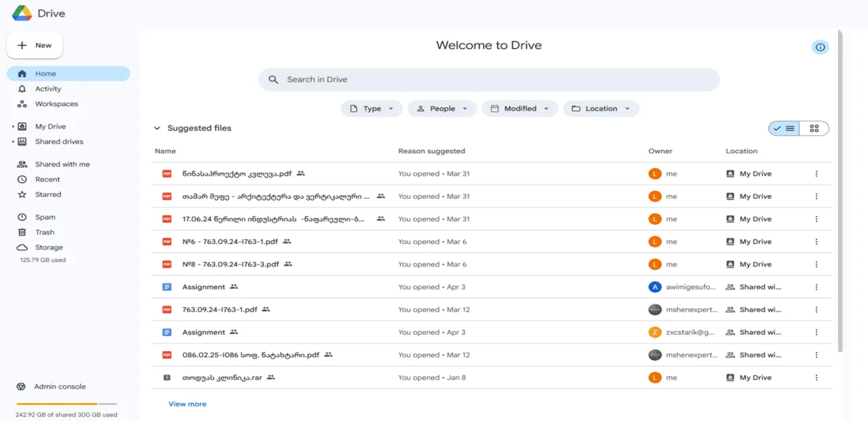The image size is (868, 421).
Task: Open the Admin console
Action: [x=60, y=387]
